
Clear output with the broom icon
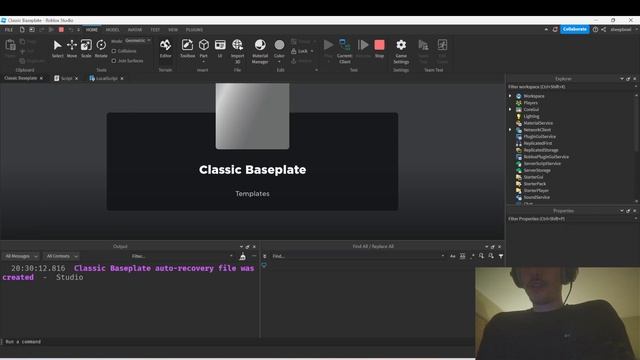coord(242,256)
